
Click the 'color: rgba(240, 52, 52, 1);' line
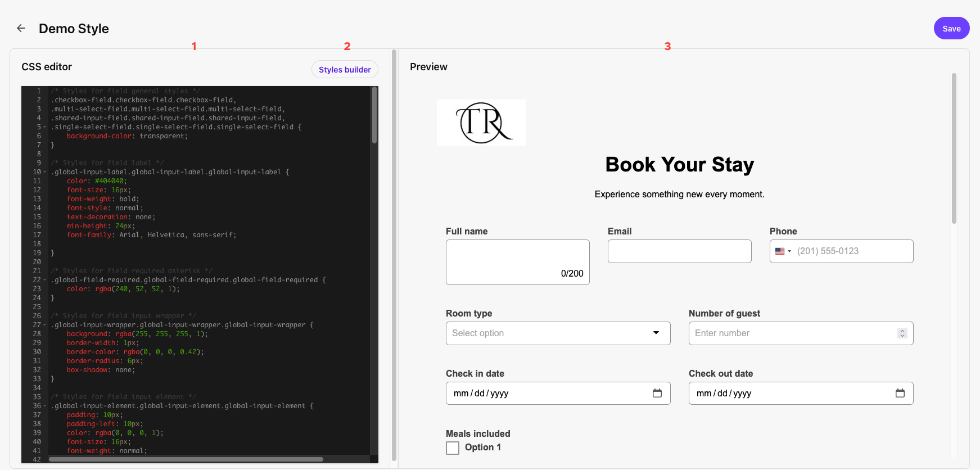pyautogui.click(x=123, y=289)
